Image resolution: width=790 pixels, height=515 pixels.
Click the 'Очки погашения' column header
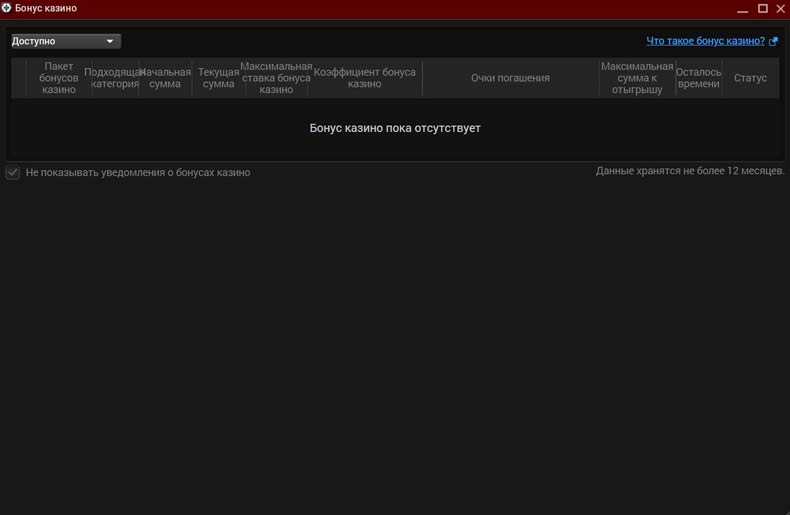tap(510, 78)
